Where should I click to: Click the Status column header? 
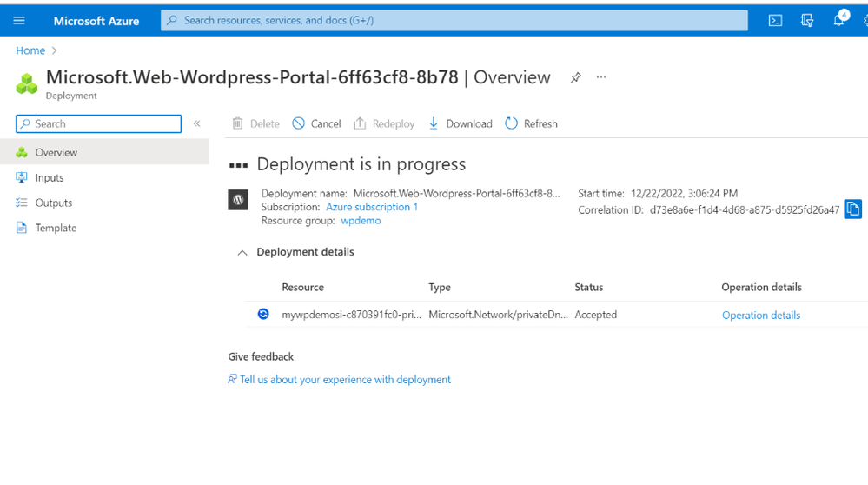(x=588, y=287)
